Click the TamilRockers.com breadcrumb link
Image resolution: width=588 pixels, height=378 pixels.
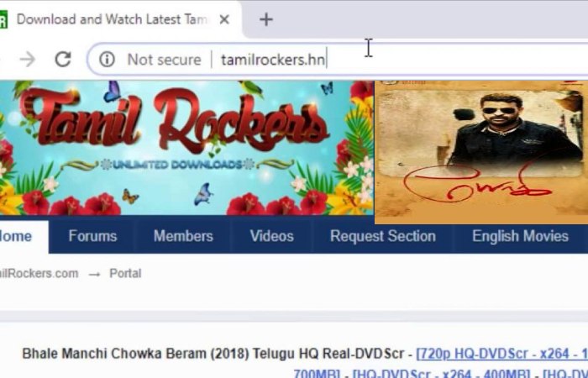click(x=38, y=273)
